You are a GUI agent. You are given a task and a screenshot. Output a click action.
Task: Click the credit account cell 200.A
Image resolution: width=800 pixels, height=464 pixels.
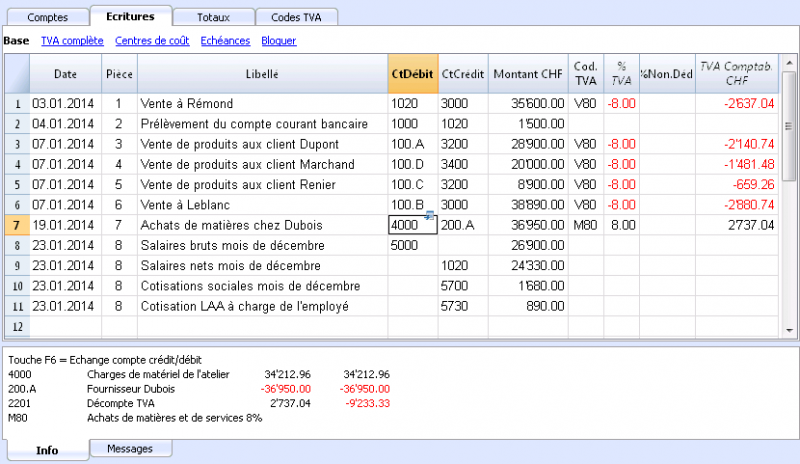pos(463,225)
